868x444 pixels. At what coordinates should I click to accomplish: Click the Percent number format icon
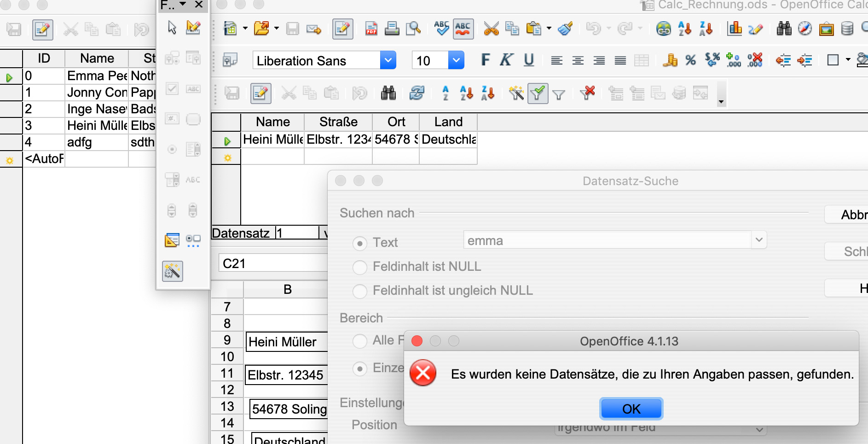690,60
